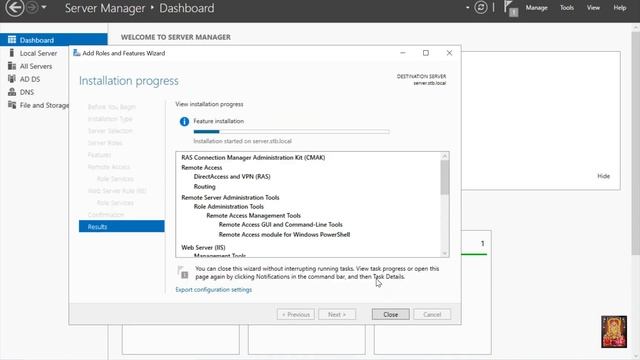Minimize the Add Roles and Features Wizard
This screenshot has width=640, height=360.
[x=402, y=53]
